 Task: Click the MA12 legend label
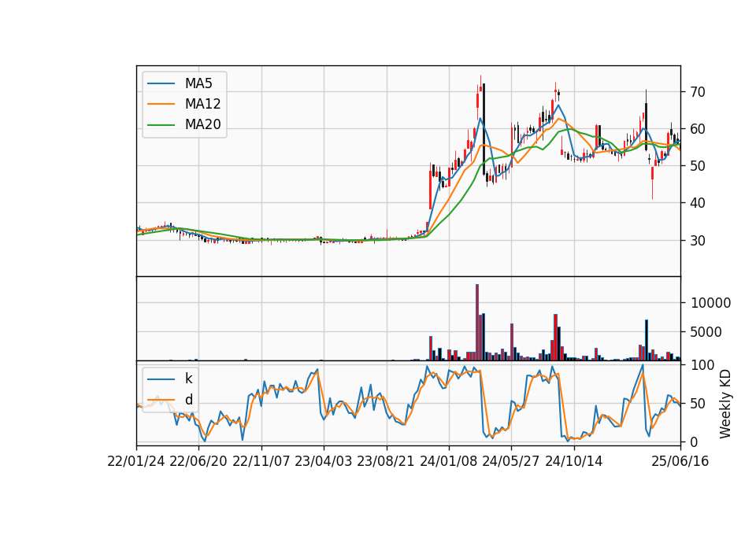(x=202, y=104)
